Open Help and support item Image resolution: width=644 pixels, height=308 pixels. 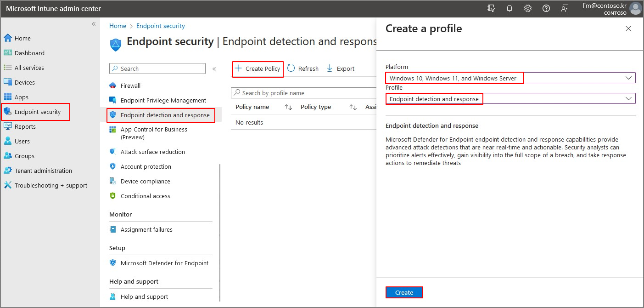[x=144, y=297]
